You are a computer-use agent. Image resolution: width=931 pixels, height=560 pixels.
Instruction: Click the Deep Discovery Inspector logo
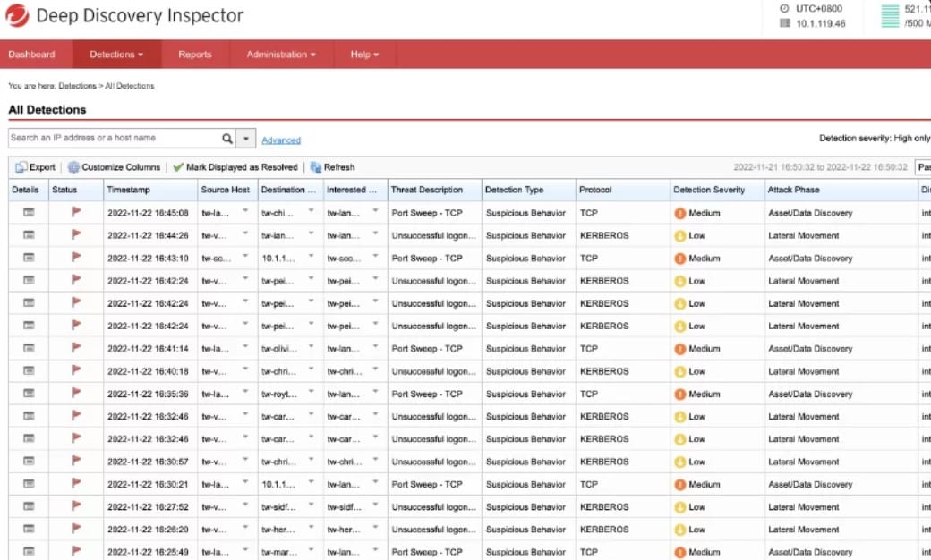[16, 15]
